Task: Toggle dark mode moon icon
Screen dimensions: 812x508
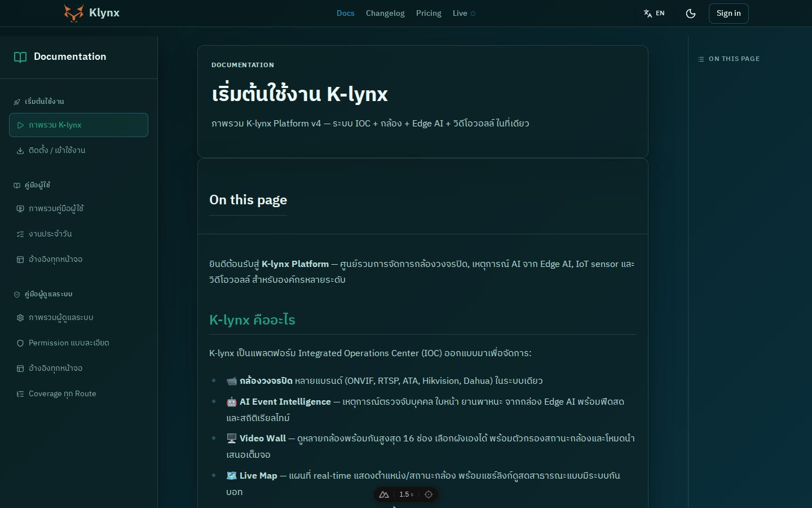Action: click(691, 14)
